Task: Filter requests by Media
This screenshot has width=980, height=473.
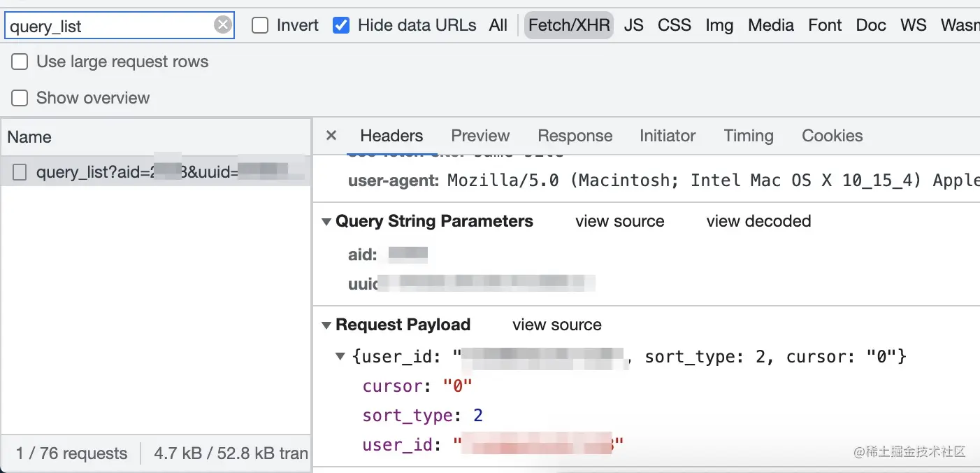Action: pyautogui.click(x=771, y=26)
